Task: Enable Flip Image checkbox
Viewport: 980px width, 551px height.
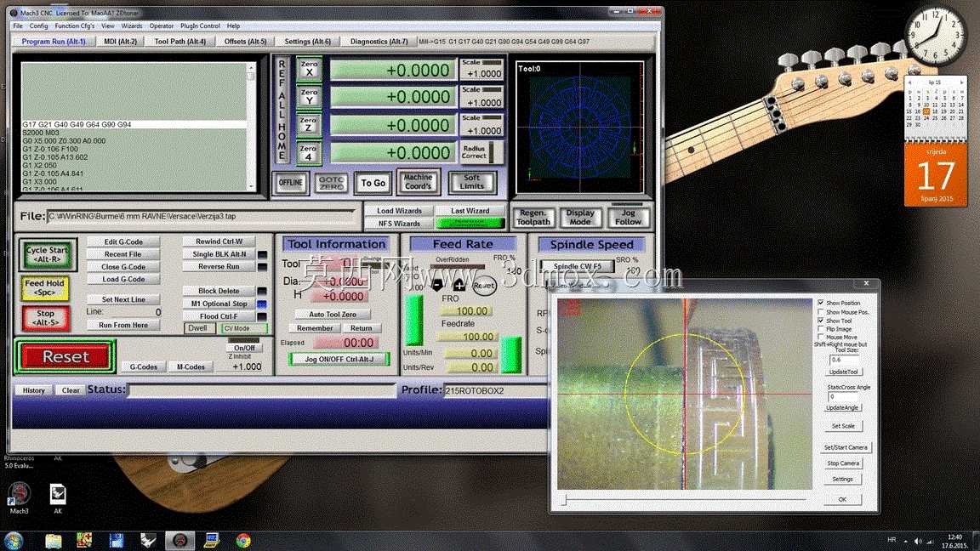Action: pyautogui.click(x=821, y=328)
